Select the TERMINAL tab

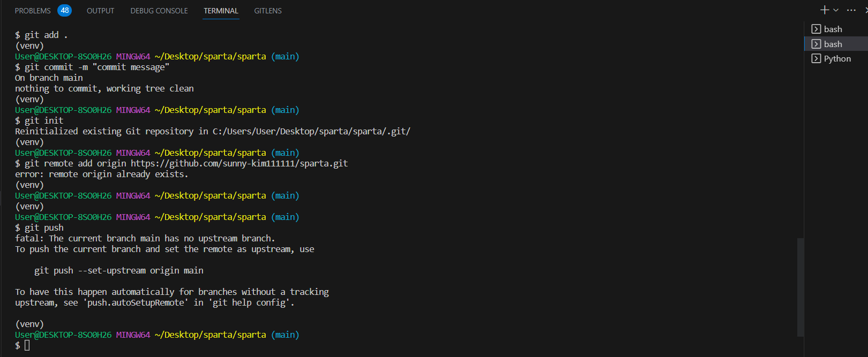pyautogui.click(x=221, y=11)
